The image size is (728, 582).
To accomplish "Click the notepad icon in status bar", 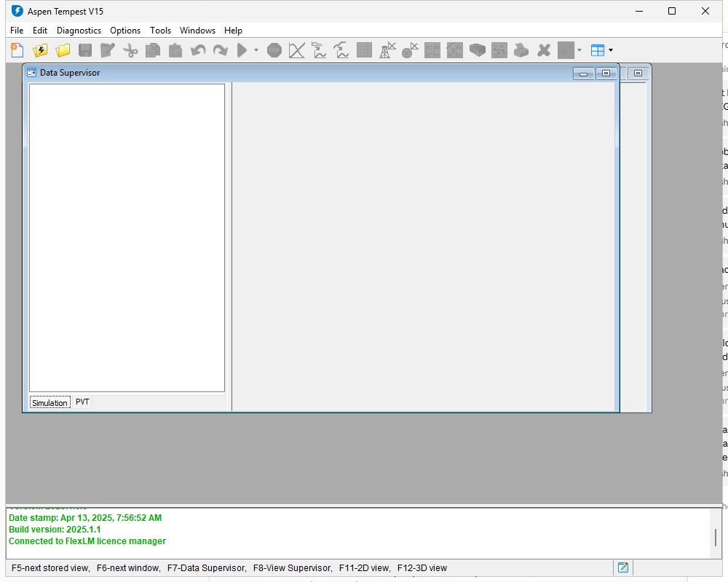I will (x=623, y=567).
